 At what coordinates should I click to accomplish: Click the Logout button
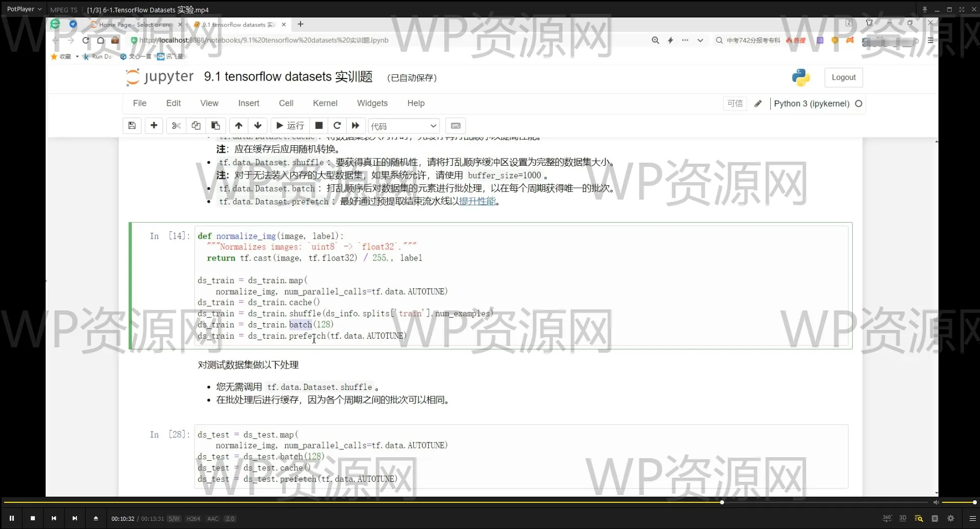click(x=844, y=77)
